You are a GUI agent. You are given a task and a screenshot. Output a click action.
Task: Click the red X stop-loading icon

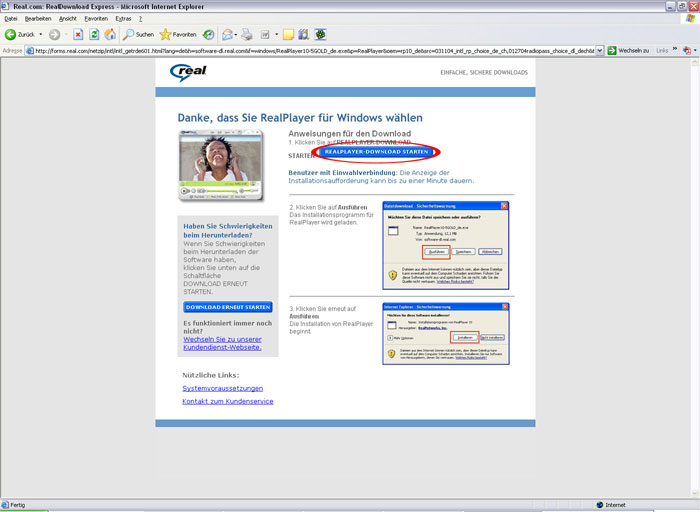[x=78, y=34]
